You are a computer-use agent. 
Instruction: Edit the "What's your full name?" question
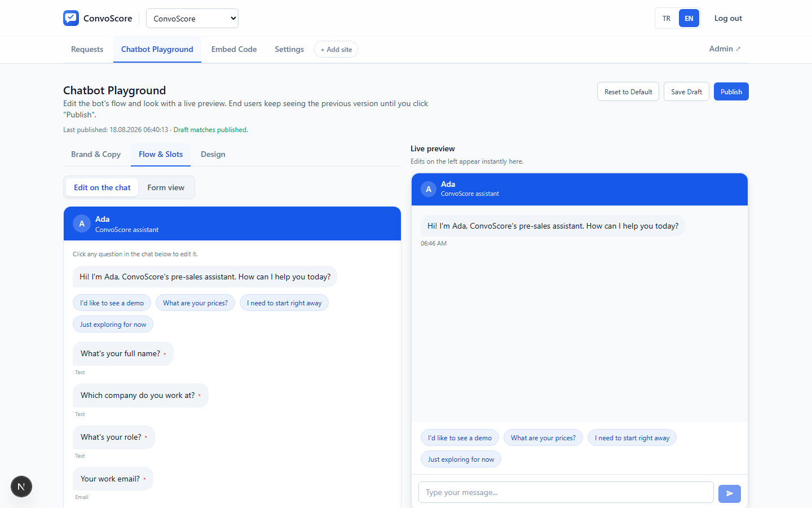pyautogui.click(x=123, y=353)
